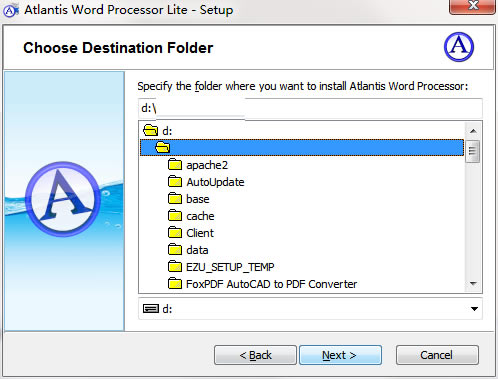
Task: Select FoxPDF AutoCAD to PDF Converter folder
Action: pos(271,284)
